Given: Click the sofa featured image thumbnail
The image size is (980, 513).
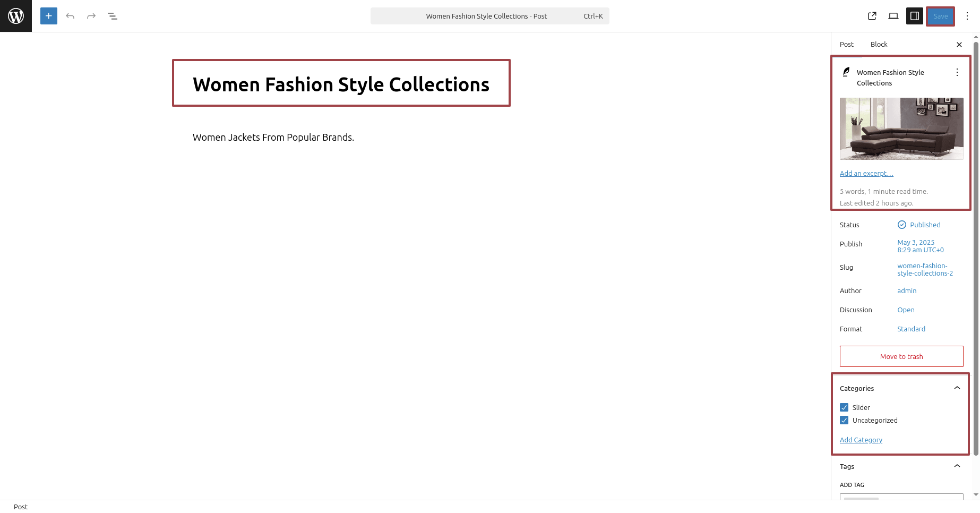Looking at the screenshot, I should click(x=901, y=129).
